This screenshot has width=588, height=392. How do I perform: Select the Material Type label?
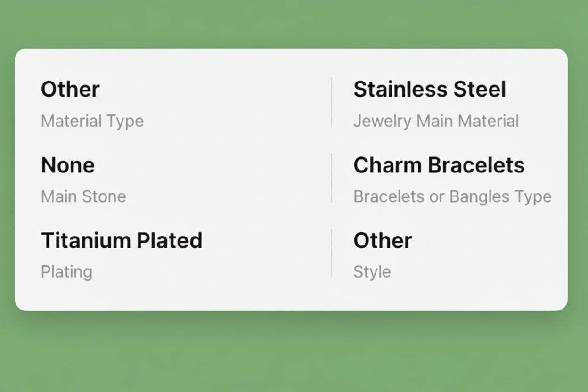tap(92, 121)
